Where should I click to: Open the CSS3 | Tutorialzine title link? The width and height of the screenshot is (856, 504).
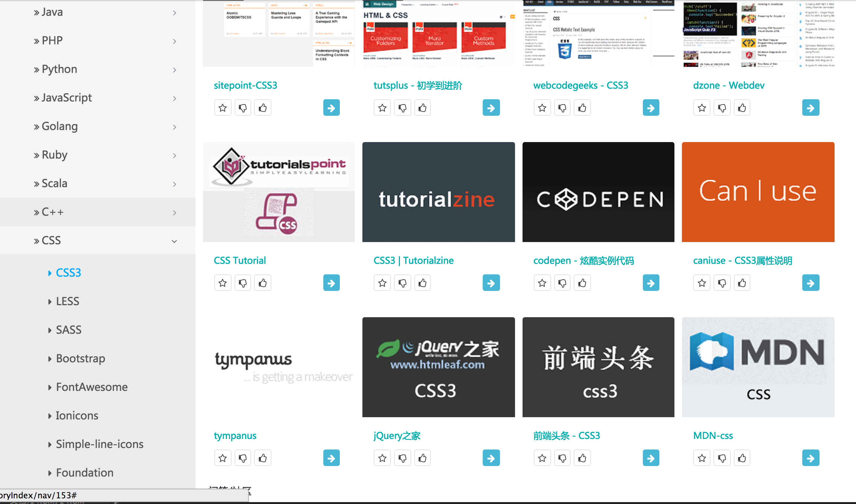tap(414, 260)
